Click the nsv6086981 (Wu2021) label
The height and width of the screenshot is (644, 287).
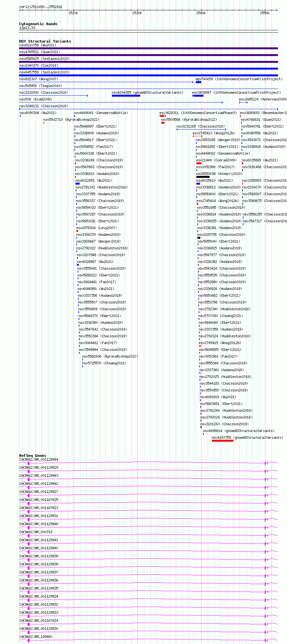click(x=96, y=289)
